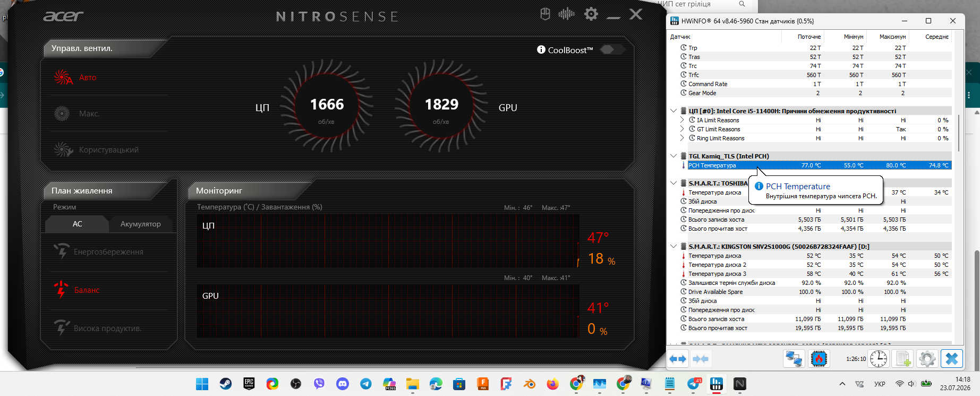Click the shield icon in NitroSense header
Viewport: 980px width, 396px height.
pos(545,14)
